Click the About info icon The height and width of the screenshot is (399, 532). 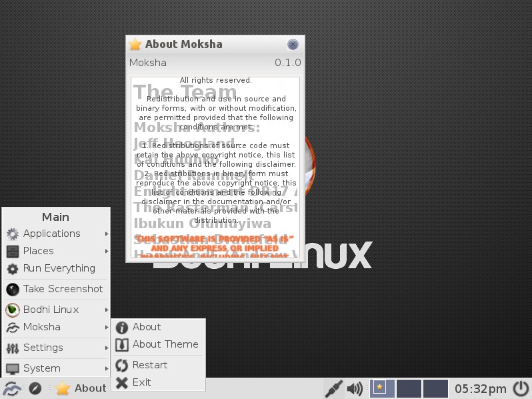(x=122, y=328)
